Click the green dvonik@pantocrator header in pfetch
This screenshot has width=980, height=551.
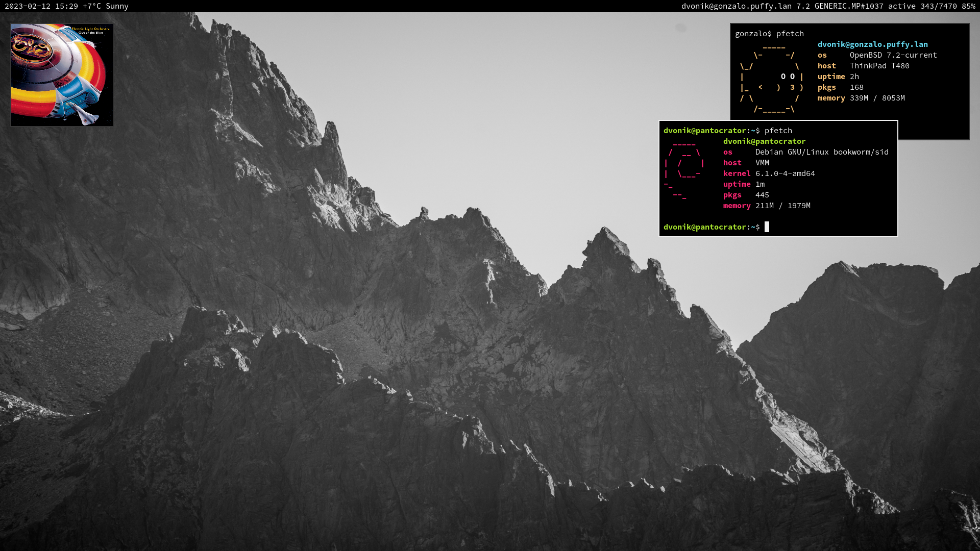point(764,141)
